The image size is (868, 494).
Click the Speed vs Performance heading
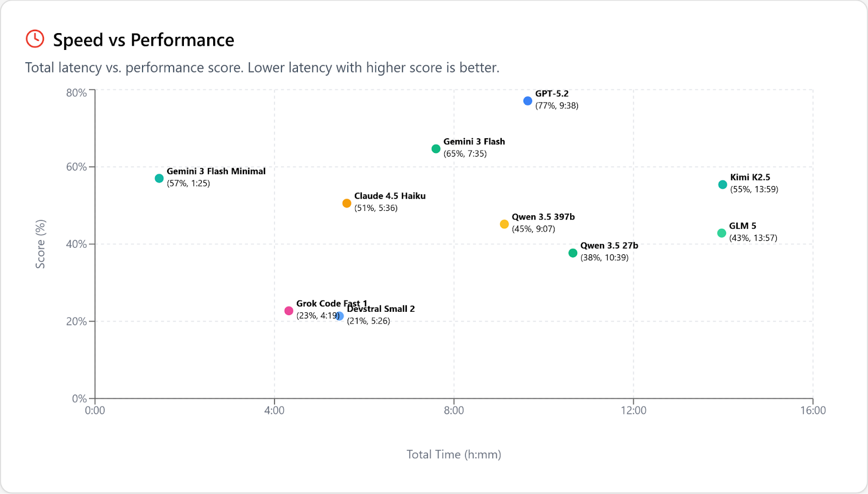pyautogui.click(x=143, y=40)
